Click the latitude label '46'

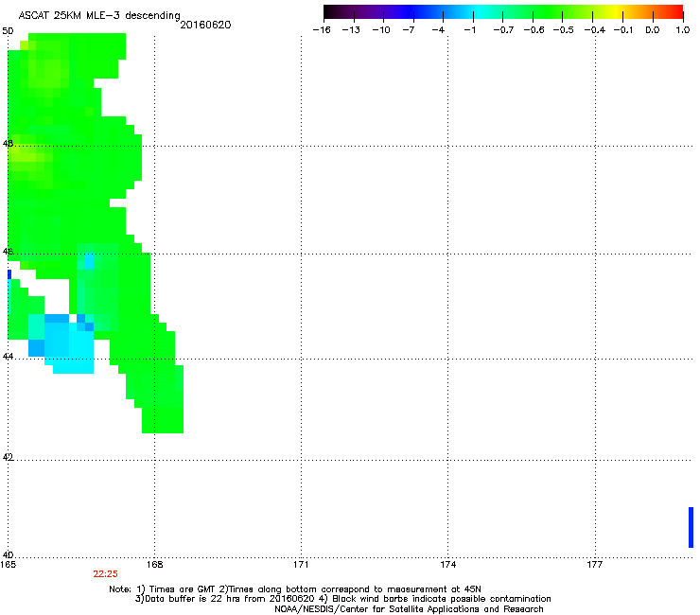[8, 252]
